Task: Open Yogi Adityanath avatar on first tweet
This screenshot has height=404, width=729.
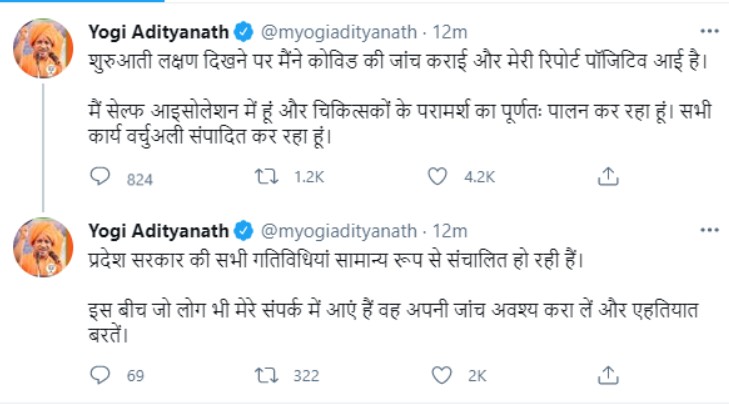Action: pyautogui.click(x=43, y=48)
